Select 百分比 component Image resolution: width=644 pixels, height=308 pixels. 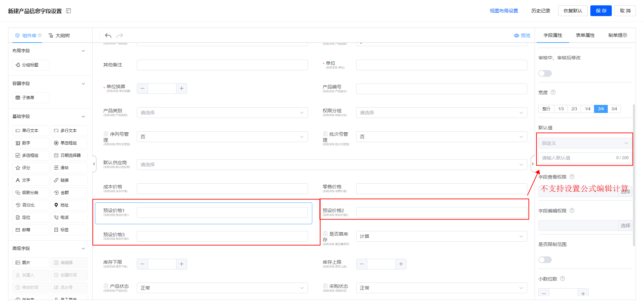[31, 205]
